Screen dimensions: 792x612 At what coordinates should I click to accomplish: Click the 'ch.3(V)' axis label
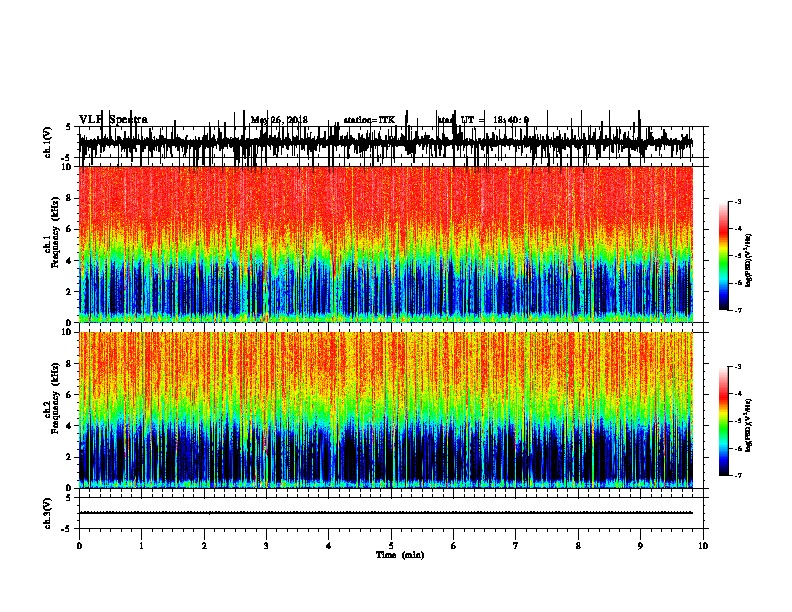pos(48,513)
